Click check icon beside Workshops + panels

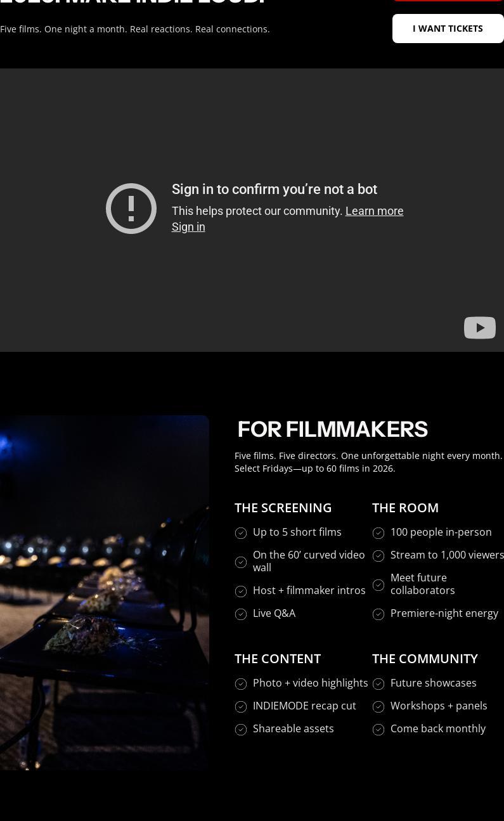378,707
